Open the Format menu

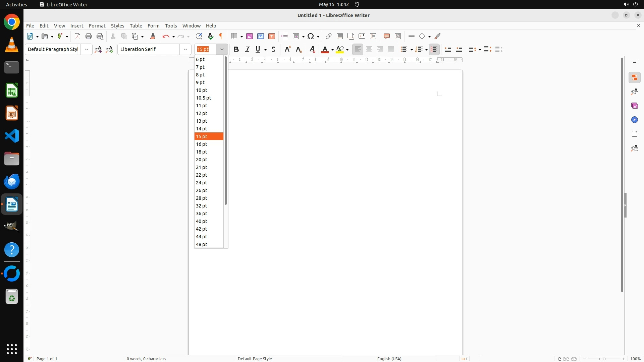(x=97, y=26)
